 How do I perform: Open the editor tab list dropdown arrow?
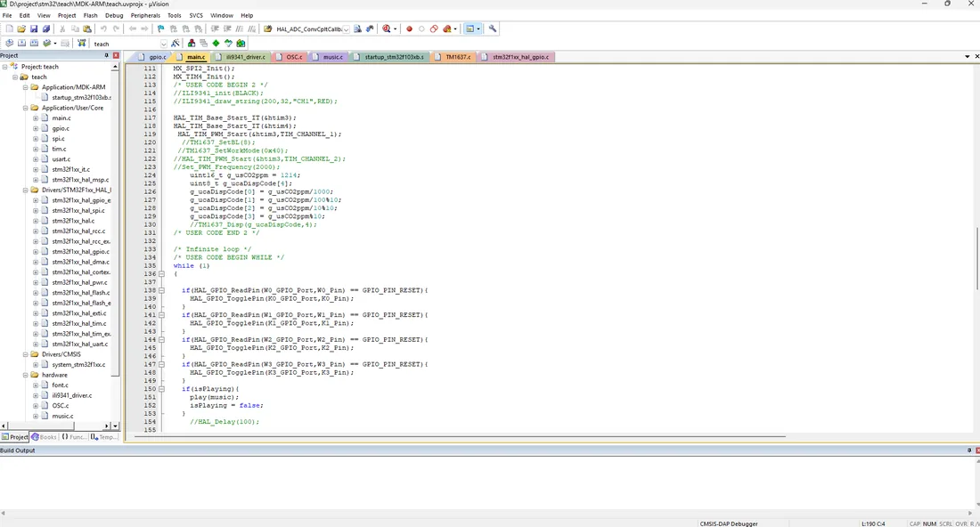pos(967,57)
